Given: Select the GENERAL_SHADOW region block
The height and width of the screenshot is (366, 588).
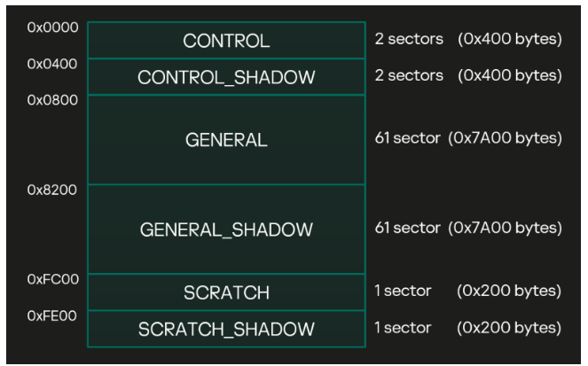Looking at the screenshot, I should coord(226,230).
